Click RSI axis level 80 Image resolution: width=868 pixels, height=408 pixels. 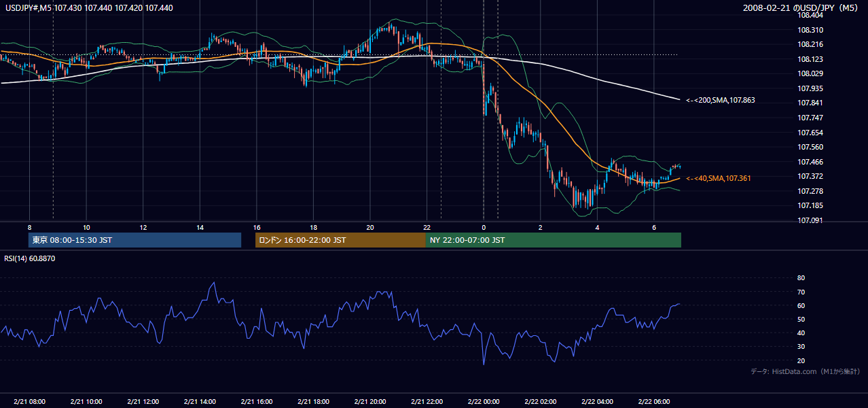(801, 278)
